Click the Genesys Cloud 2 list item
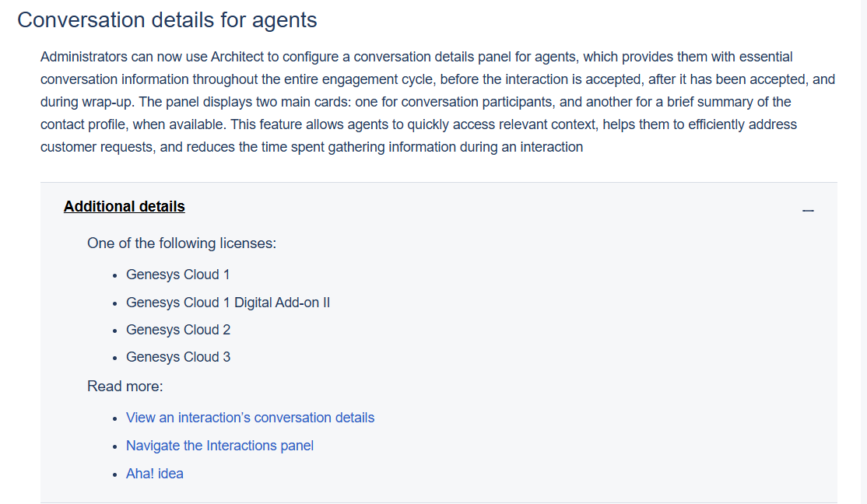Viewport: 867px width, 504px height. click(178, 330)
